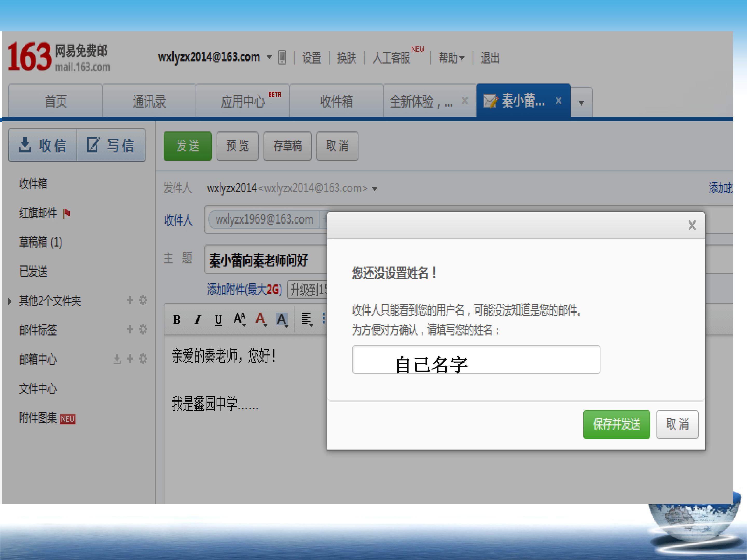Open the 草稿箱 (1) folder
Viewport: 747px width, 560px height.
click(40, 242)
